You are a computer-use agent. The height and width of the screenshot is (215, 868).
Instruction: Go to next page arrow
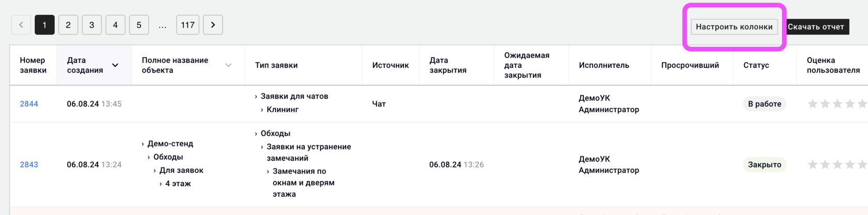point(213,25)
